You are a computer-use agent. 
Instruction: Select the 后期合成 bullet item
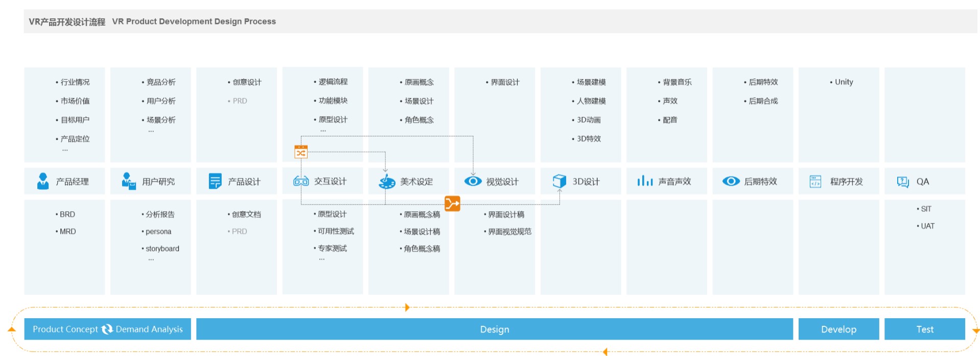pos(761,101)
